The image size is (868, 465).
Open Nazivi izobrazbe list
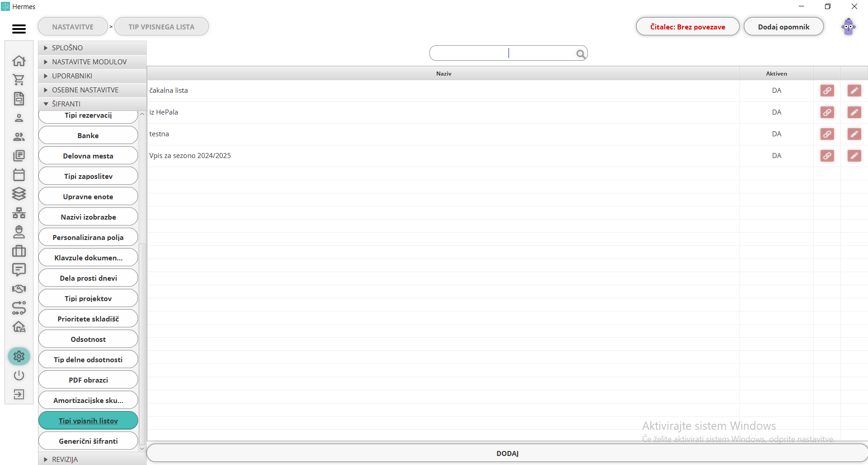88,217
